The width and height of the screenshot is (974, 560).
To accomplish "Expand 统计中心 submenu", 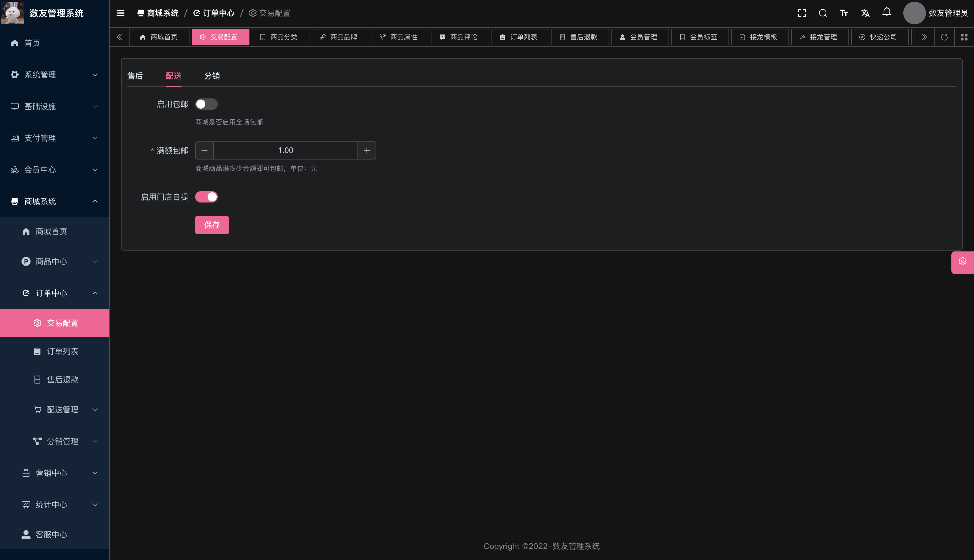I will pos(55,505).
